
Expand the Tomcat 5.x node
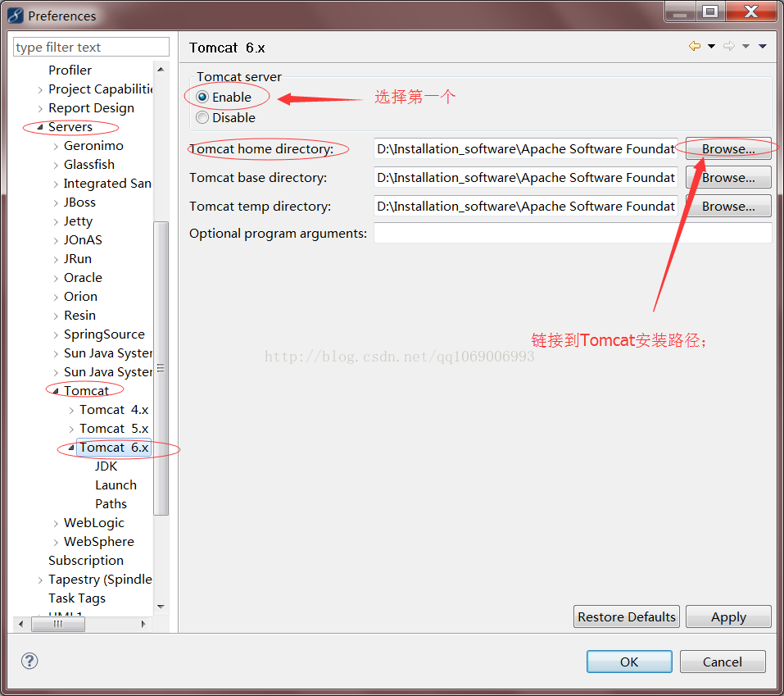click(71, 430)
